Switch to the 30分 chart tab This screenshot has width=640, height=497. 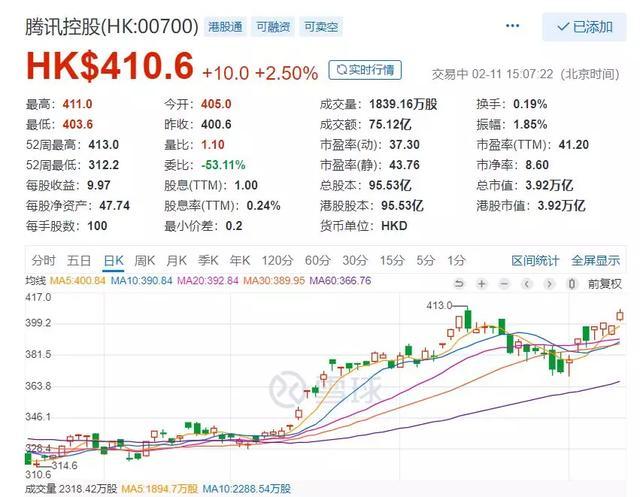point(355,260)
